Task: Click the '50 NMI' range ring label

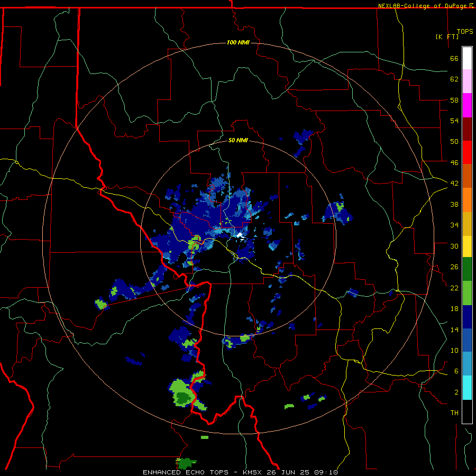Action: tap(238, 140)
